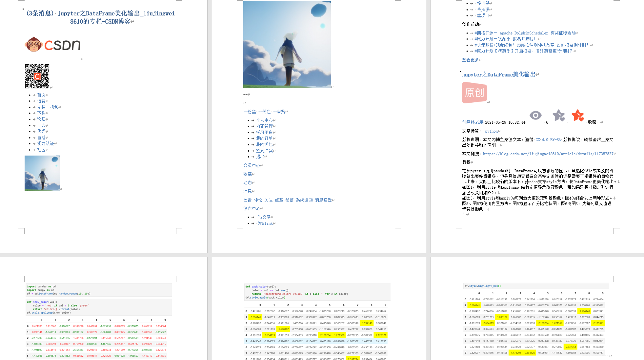Click the gray star-heart like icon

pos(558,116)
